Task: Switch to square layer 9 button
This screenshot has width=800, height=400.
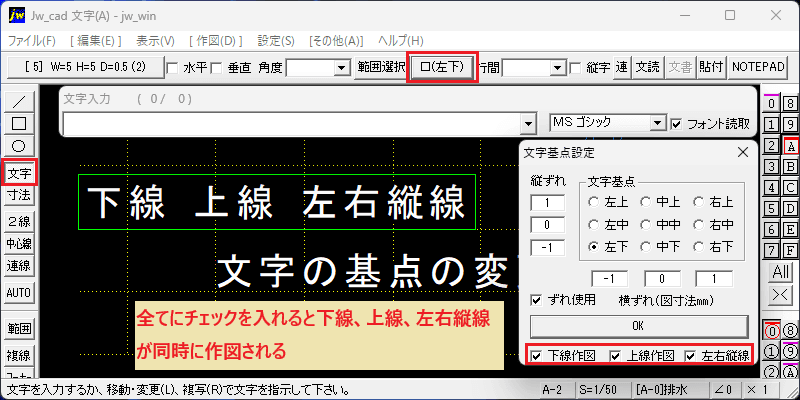Action: point(790,125)
